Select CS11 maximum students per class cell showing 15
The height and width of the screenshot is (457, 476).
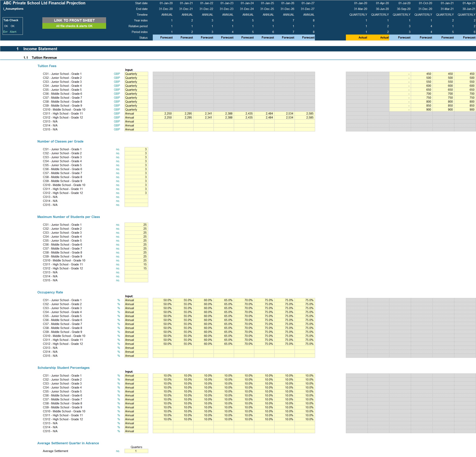click(x=136, y=265)
